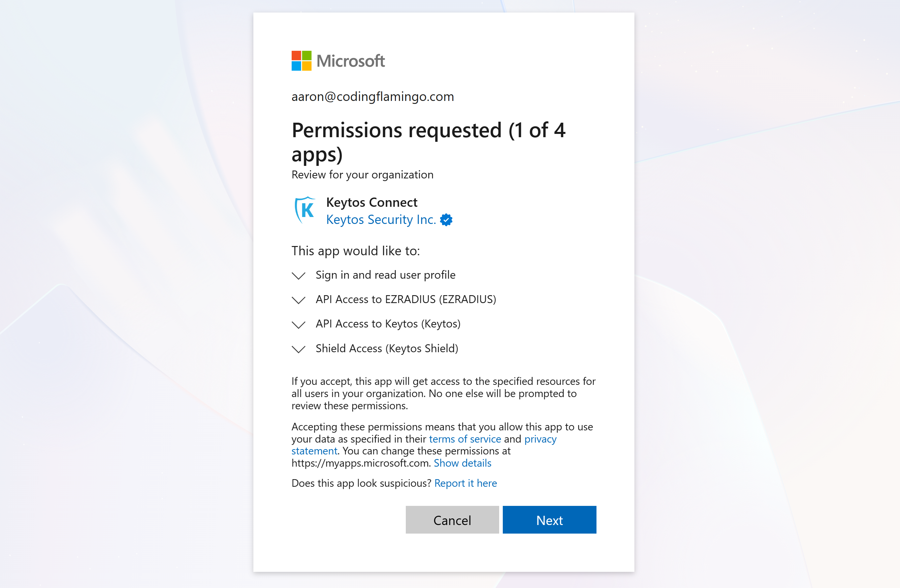Click 'Shield Access (Keytos Shield)' label
The width and height of the screenshot is (900, 588).
[387, 349]
